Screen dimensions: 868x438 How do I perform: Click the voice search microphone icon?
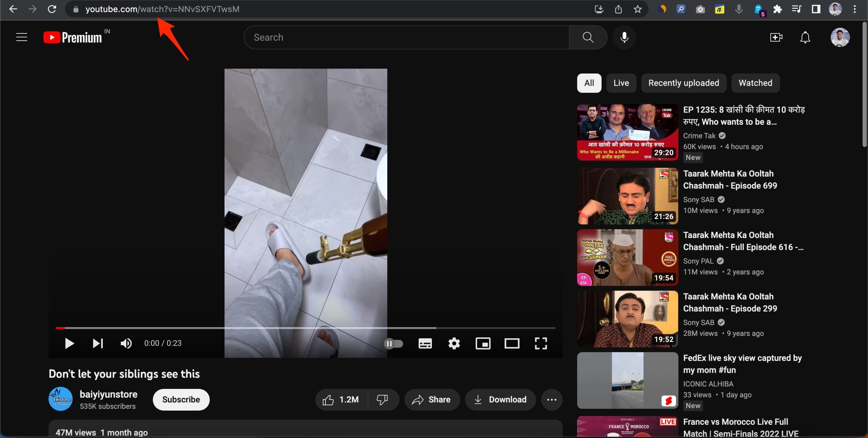624,37
